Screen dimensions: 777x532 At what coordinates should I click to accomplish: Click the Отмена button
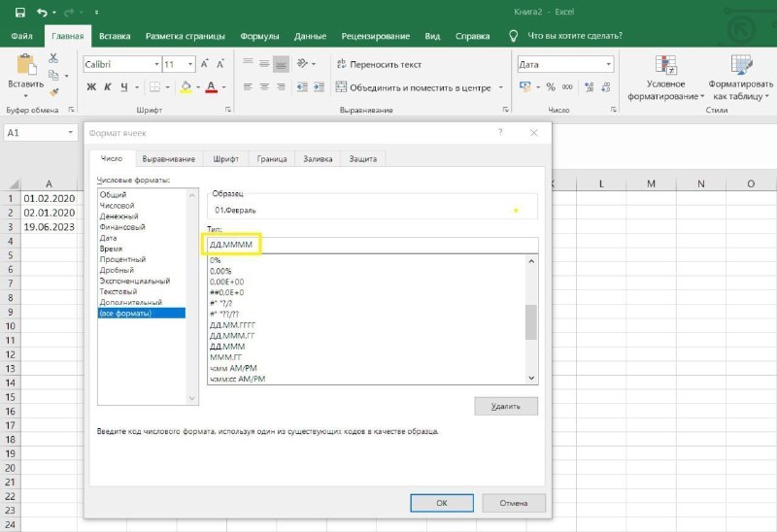[x=514, y=503]
